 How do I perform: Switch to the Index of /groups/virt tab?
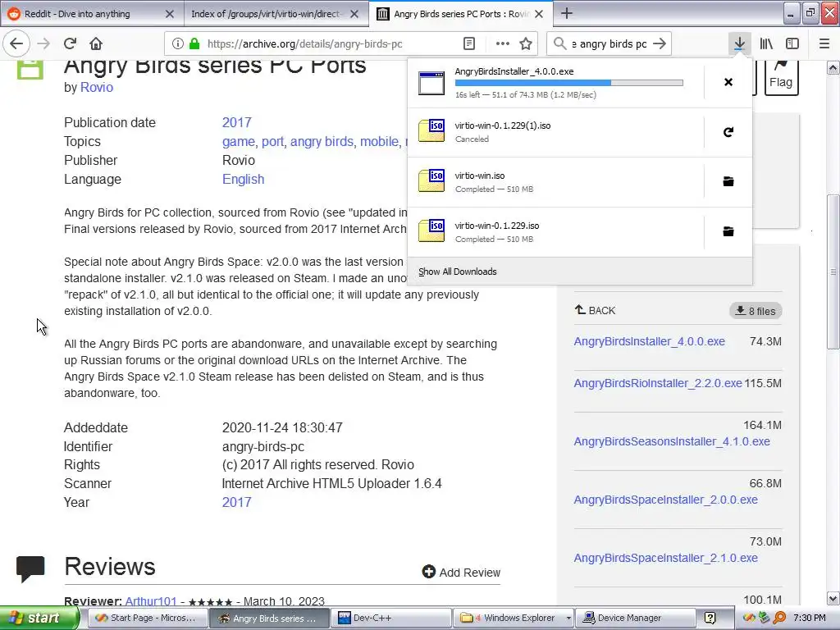(x=276, y=14)
